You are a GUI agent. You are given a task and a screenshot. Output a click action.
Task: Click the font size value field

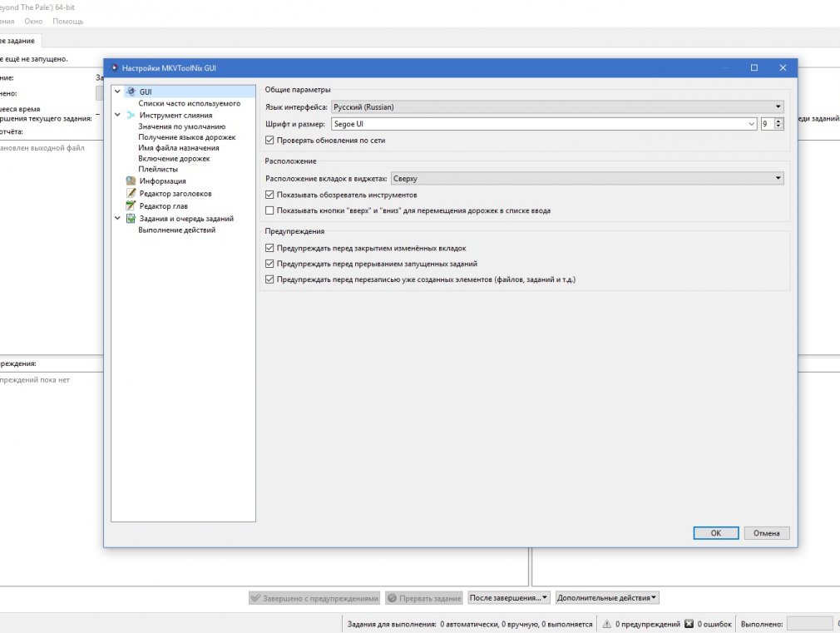[x=767, y=124]
